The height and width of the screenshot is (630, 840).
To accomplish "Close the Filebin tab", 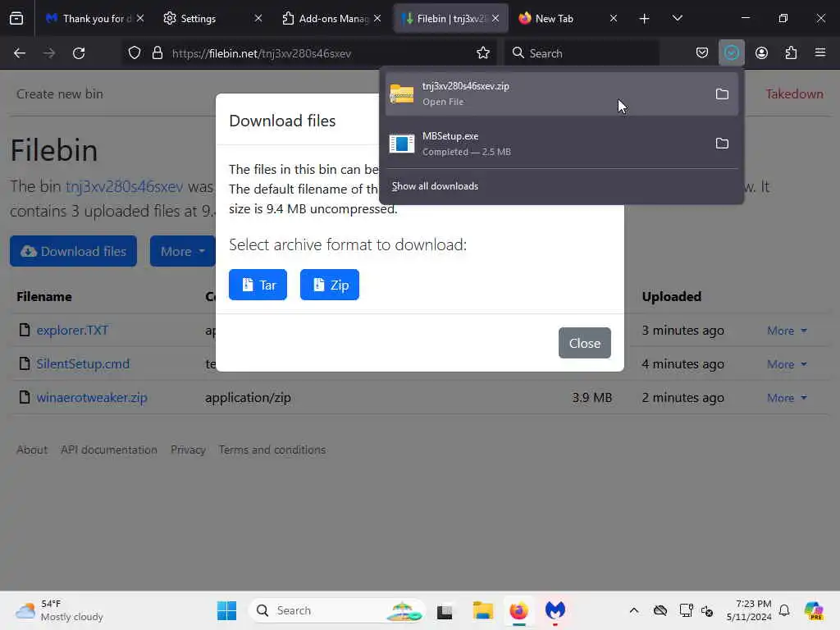I will [495, 19].
